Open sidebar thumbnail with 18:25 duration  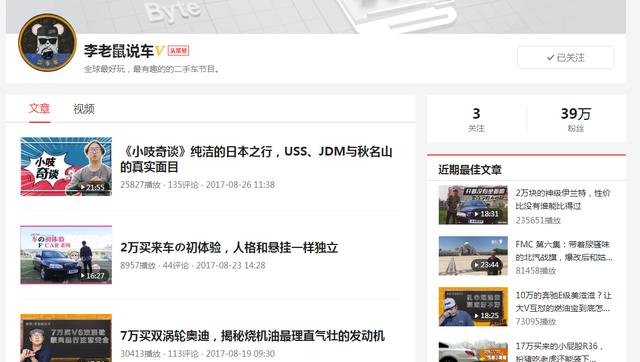click(x=473, y=306)
